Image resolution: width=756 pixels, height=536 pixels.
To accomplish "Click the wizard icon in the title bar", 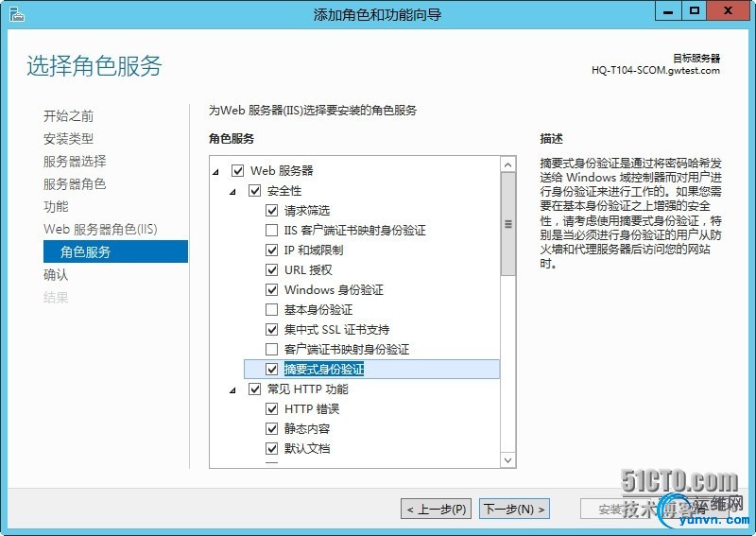I will tap(16, 14).
